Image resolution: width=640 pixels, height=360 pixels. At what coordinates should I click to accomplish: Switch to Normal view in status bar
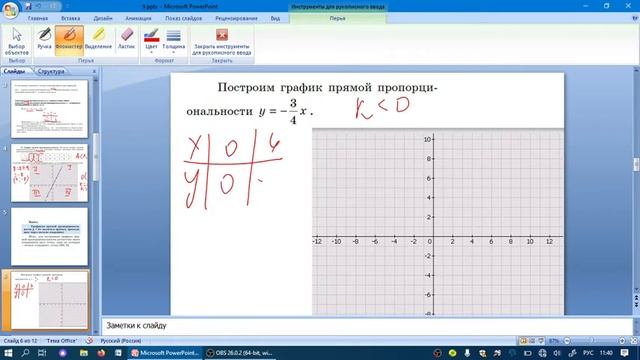(x=523, y=340)
